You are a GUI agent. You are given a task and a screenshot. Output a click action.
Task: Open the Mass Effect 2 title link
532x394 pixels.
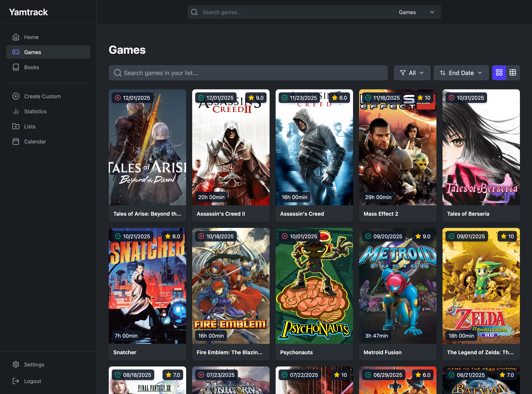coord(381,214)
